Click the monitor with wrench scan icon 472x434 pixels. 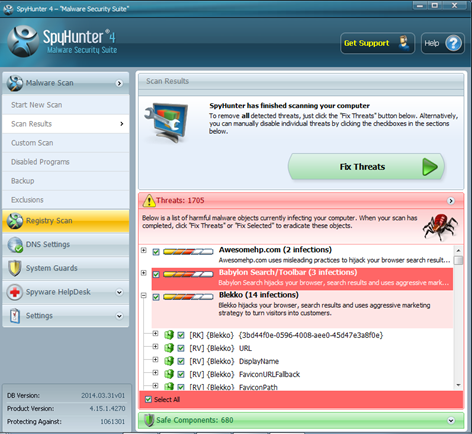(x=167, y=123)
